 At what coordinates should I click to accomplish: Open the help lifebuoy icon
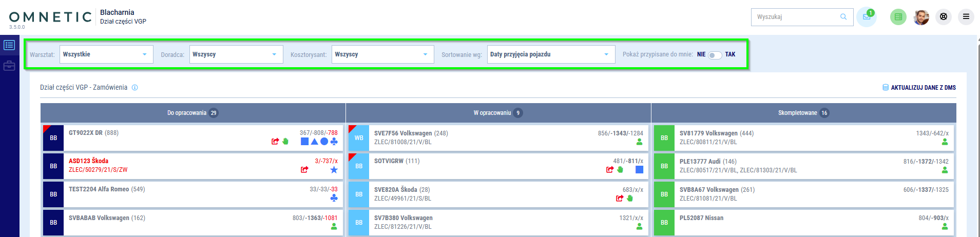[x=944, y=17]
